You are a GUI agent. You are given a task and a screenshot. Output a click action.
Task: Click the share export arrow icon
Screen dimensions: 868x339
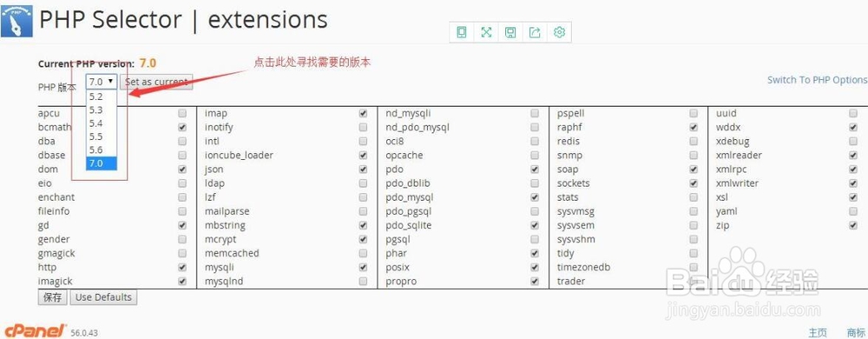point(535,33)
